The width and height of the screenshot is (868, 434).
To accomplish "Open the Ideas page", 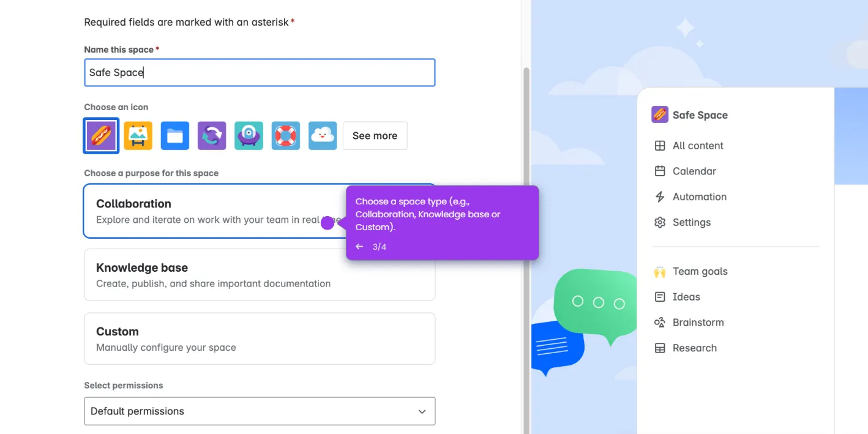I will point(686,297).
